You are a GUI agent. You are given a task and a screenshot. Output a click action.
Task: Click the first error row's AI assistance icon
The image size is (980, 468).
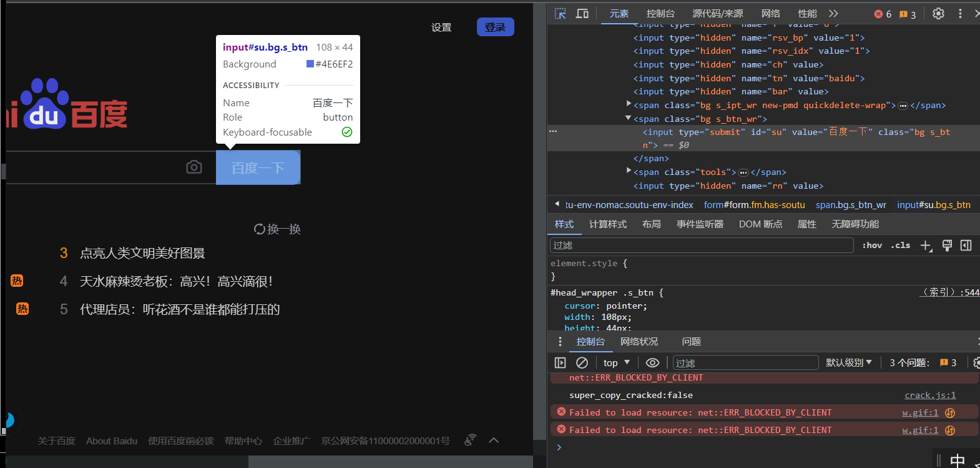[x=950, y=413]
